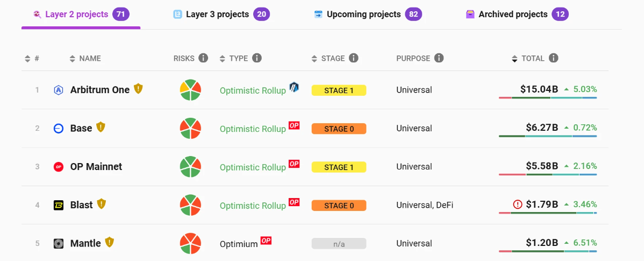The image size is (644, 261).
Task: Click the Arbitrum One warning shield icon
Action: tap(139, 89)
